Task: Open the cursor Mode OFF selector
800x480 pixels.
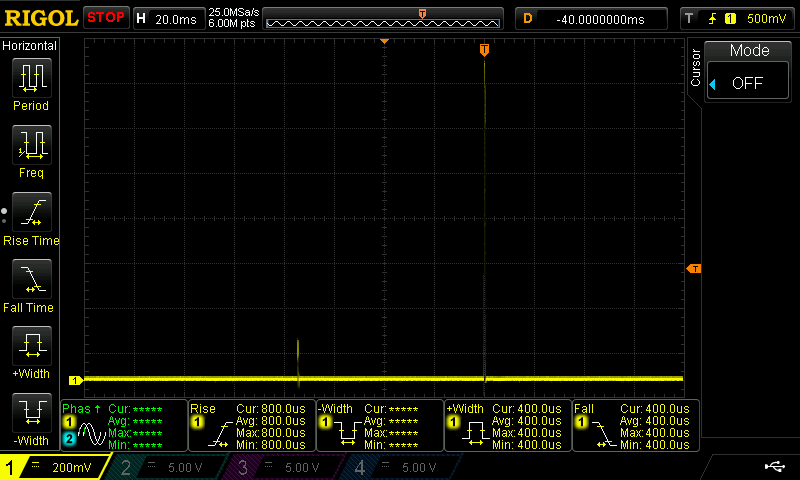Action: (x=749, y=83)
